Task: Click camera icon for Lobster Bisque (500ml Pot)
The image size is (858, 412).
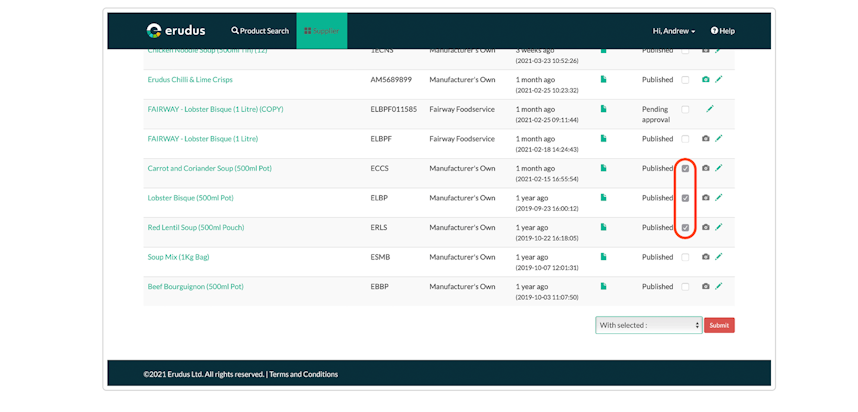Action: [706, 198]
